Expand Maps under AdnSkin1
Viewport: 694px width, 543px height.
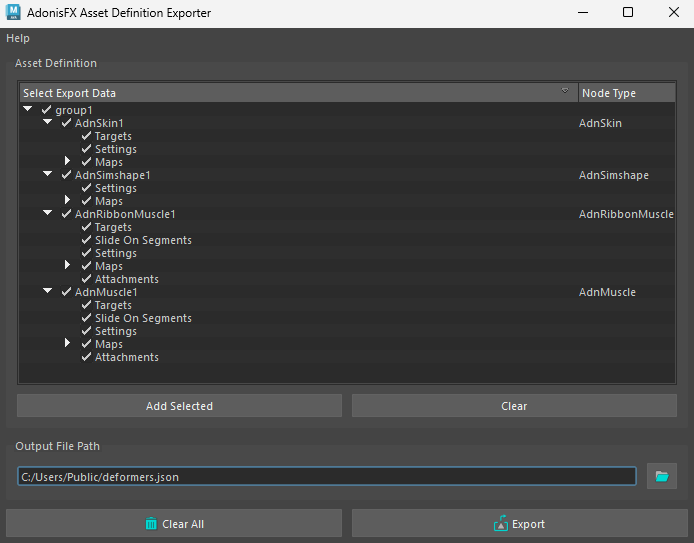[x=67, y=161]
